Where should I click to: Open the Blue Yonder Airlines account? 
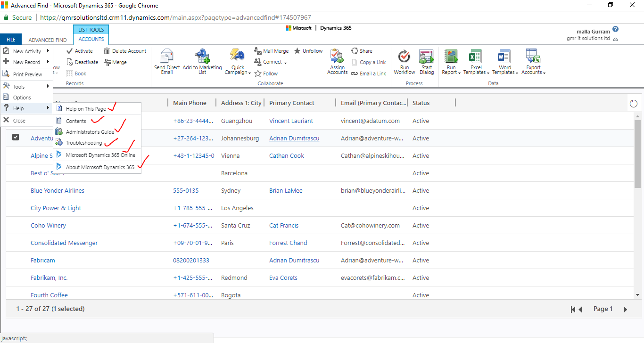(x=58, y=191)
